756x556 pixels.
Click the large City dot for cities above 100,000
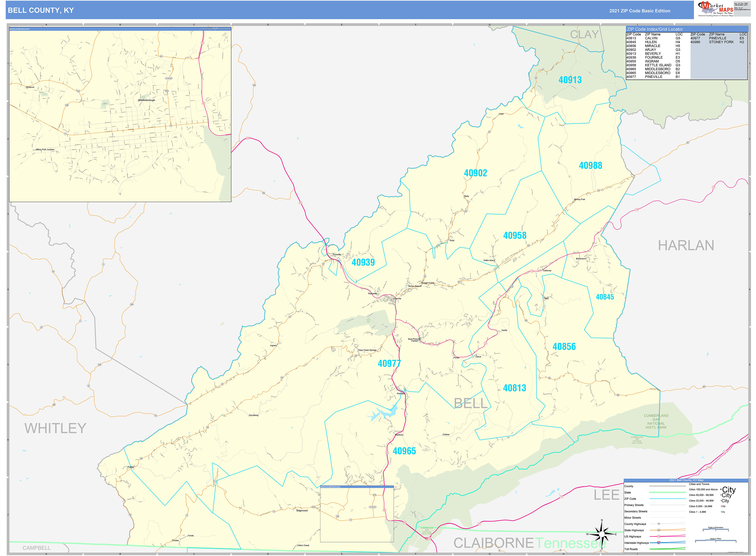[x=721, y=489]
